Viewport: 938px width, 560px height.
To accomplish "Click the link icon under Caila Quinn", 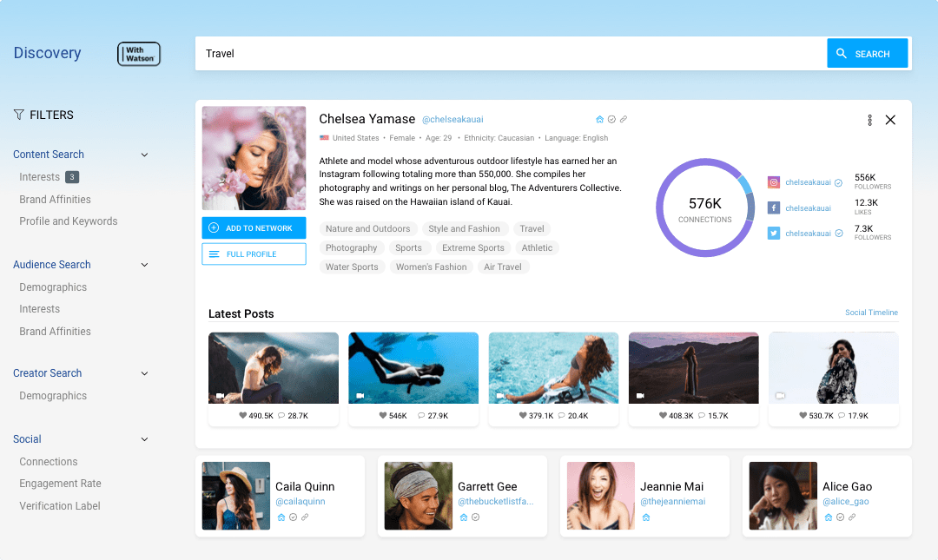I will [305, 517].
